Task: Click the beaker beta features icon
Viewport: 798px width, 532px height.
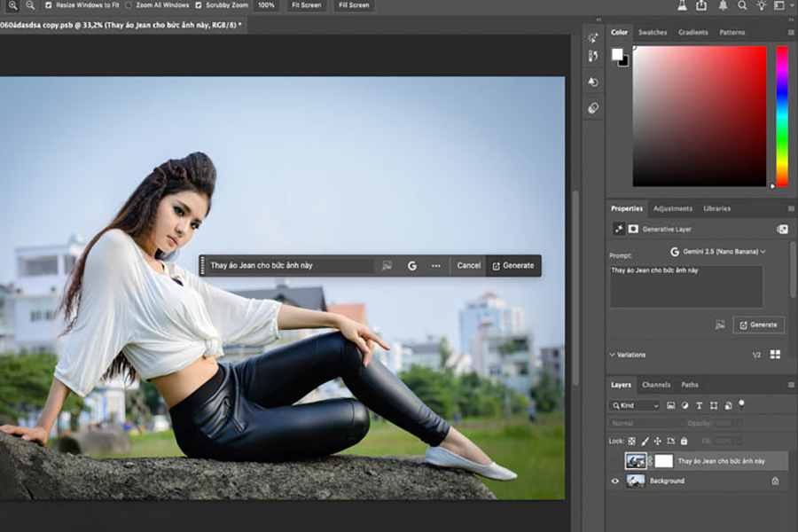Action: coord(682,5)
